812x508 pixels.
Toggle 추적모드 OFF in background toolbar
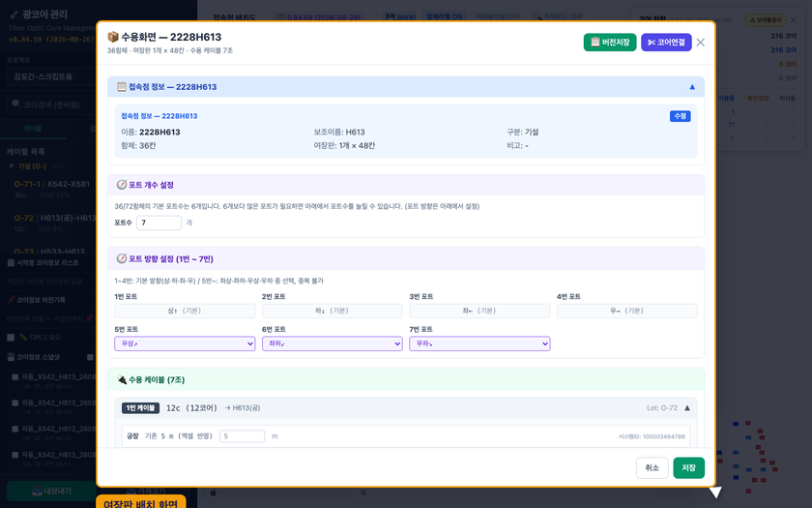(559, 16)
